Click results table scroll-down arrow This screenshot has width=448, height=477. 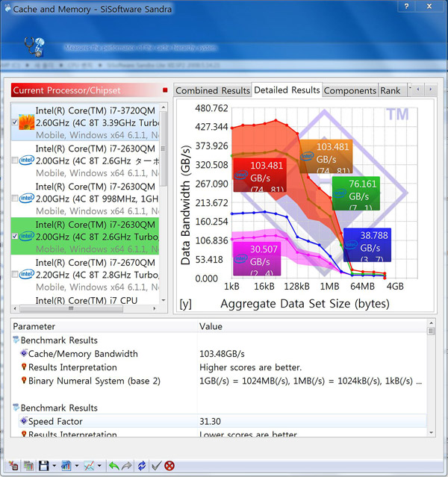click(431, 432)
